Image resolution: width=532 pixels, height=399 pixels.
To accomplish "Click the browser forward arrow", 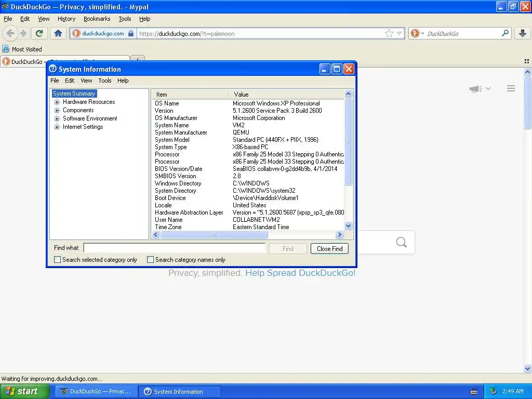I will click(23, 33).
